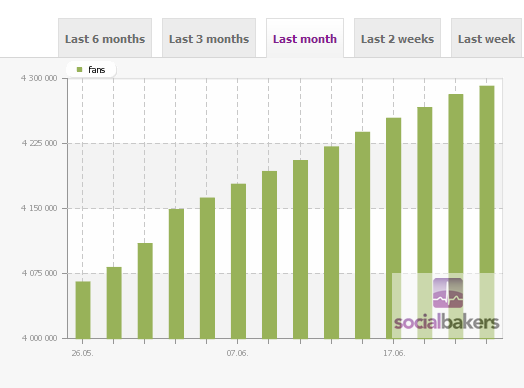Choose the Last week tab

(486, 38)
